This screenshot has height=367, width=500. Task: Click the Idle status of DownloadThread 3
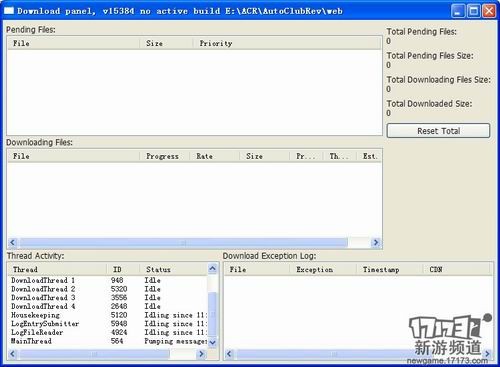pos(152,298)
